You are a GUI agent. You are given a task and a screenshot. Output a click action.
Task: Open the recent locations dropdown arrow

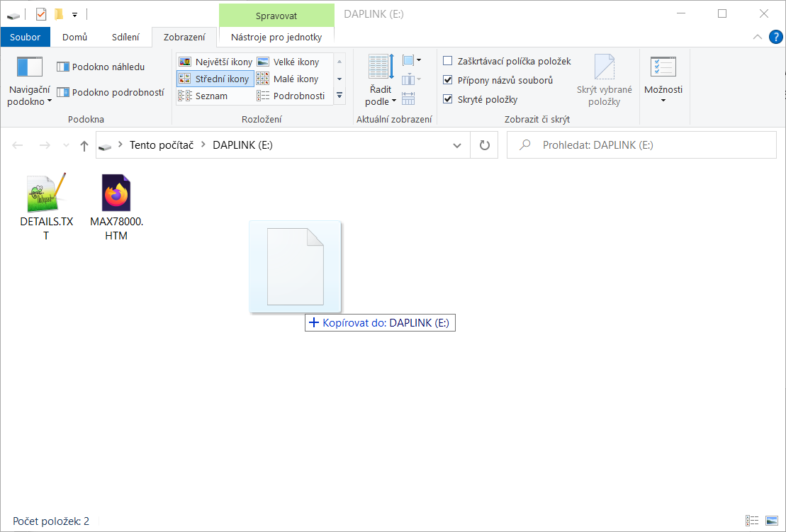click(66, 145)
